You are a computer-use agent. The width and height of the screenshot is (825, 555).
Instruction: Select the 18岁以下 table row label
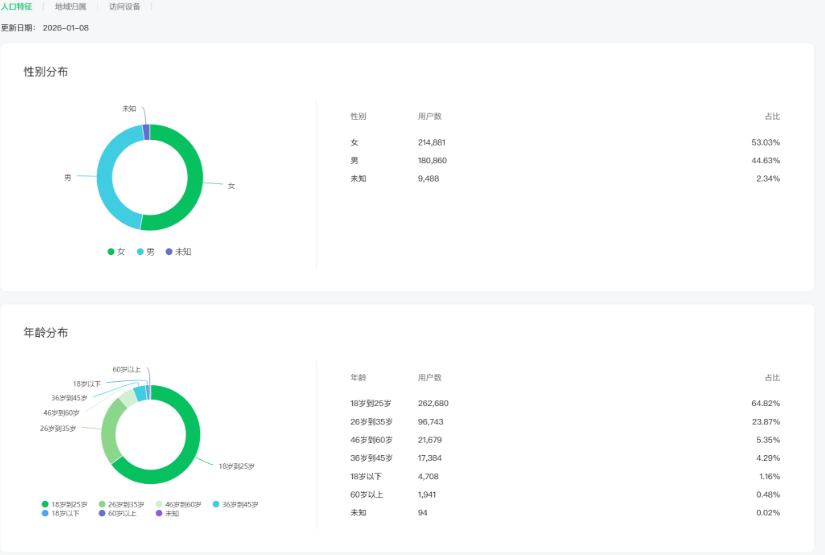(366, 477)
